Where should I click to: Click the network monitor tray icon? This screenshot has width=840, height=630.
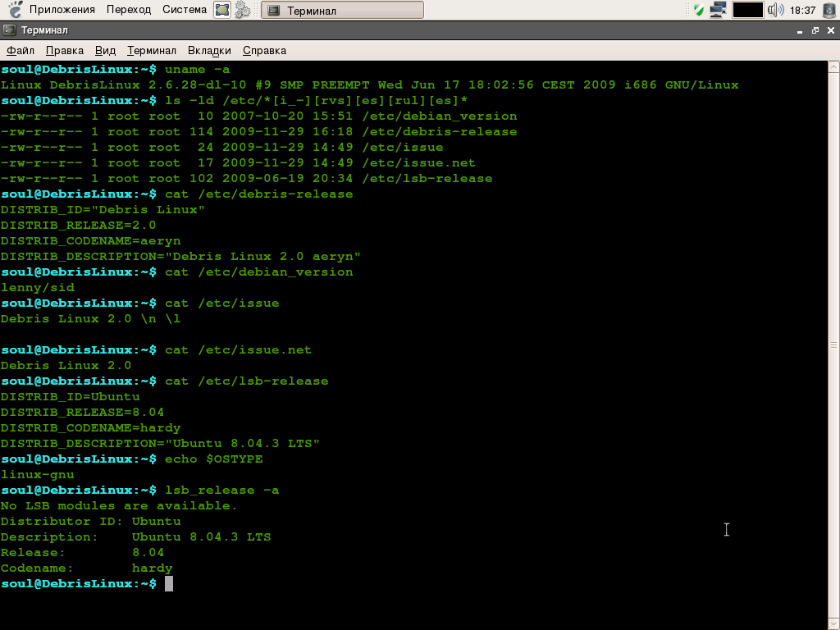(718, 10)
